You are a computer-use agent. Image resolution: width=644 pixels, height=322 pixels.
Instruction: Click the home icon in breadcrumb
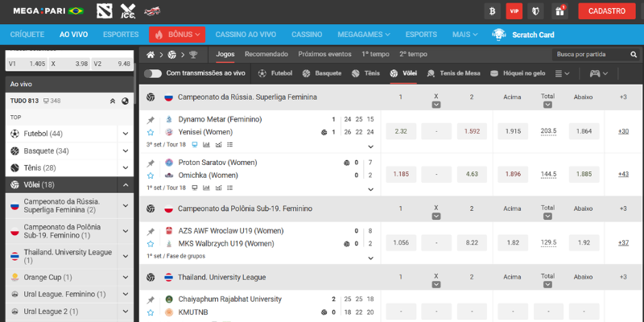coord(150,55)
